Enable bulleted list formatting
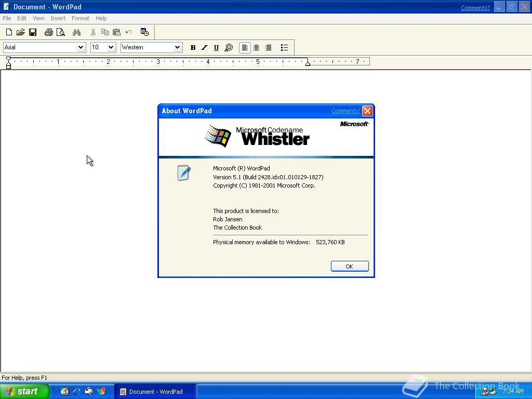532x399 pixels. 284,47
